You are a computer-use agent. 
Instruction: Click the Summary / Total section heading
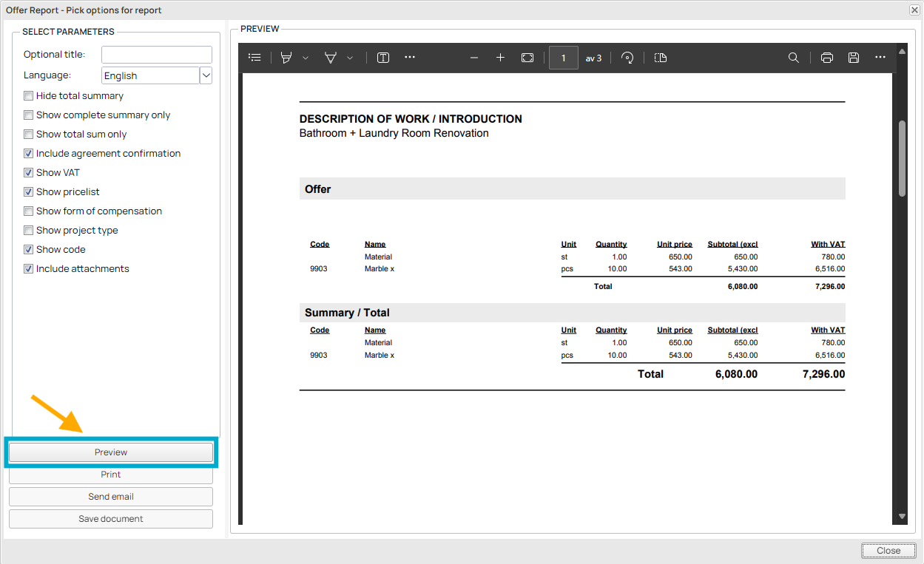pos(347,313)
